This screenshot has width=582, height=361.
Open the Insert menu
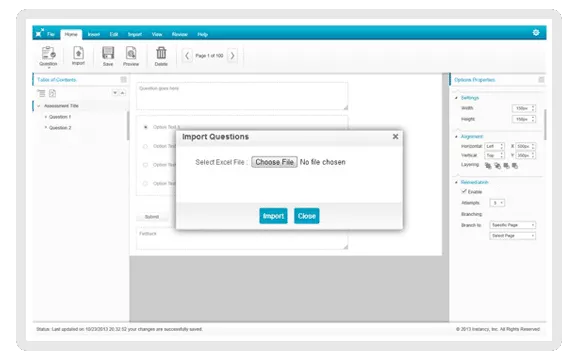(x=94, y=35)
